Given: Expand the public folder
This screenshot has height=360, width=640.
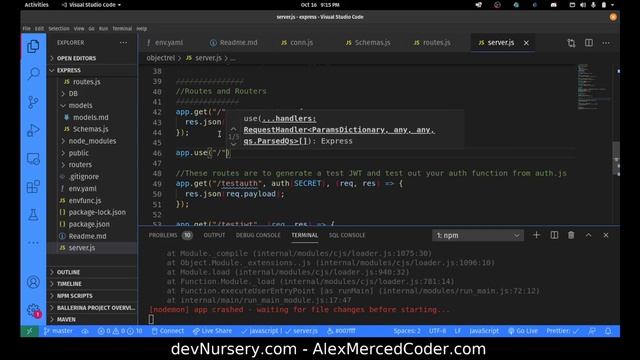Looking at the screenshot, I should tap(92, 153).
